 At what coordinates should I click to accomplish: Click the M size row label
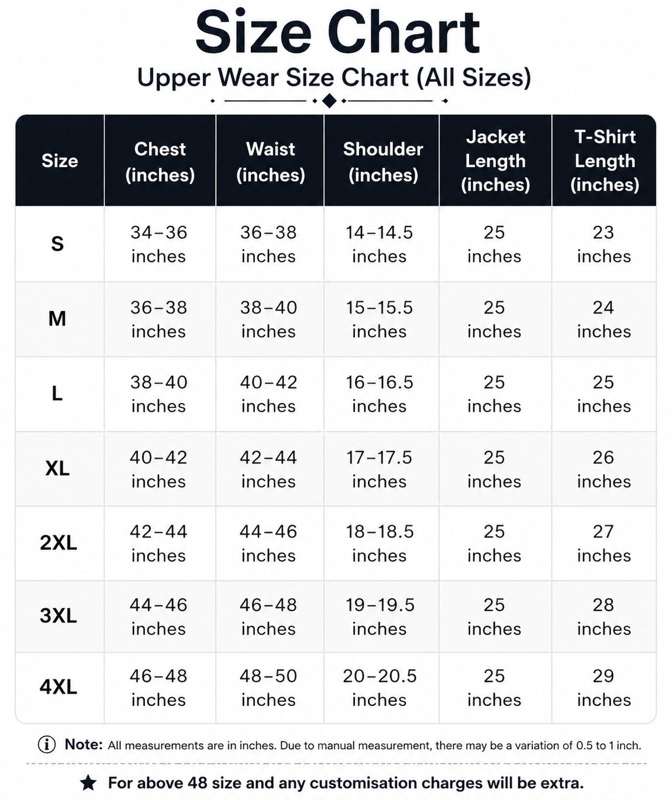[57, 319]
